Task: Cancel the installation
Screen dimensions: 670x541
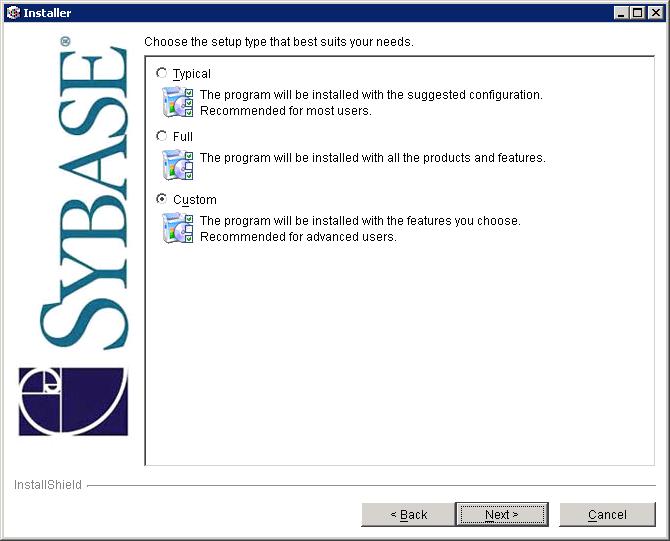Action: (607, 515)
